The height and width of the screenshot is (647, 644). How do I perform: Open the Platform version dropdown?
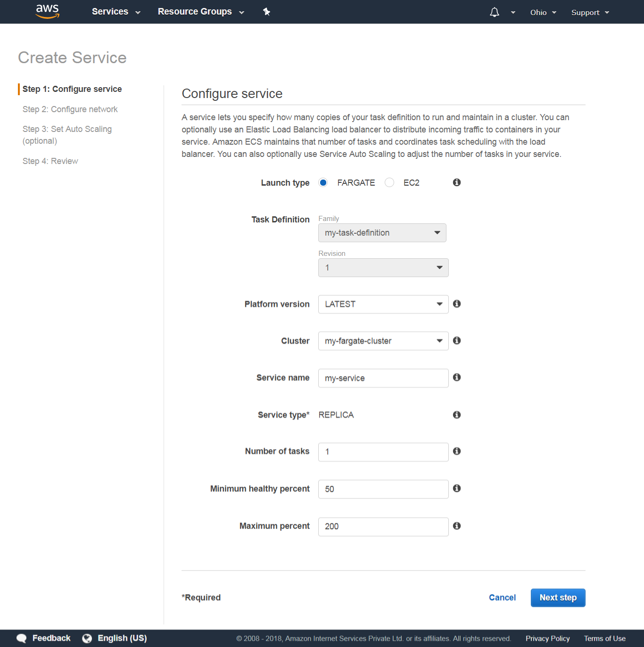pos(383,304)
